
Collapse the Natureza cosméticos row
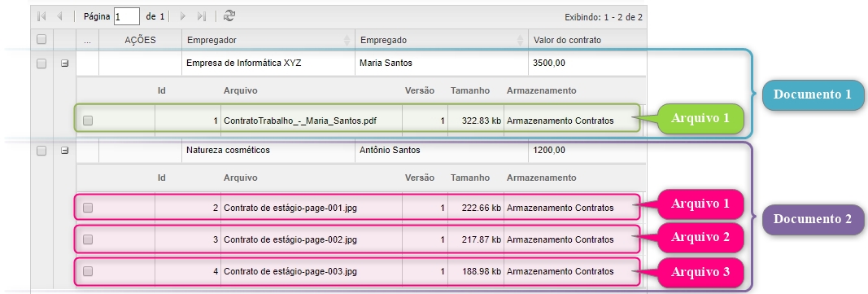[x=65, y=150]
